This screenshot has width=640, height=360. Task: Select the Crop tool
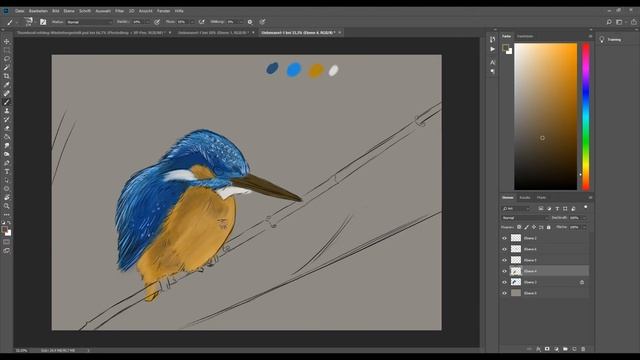[7, 76]
